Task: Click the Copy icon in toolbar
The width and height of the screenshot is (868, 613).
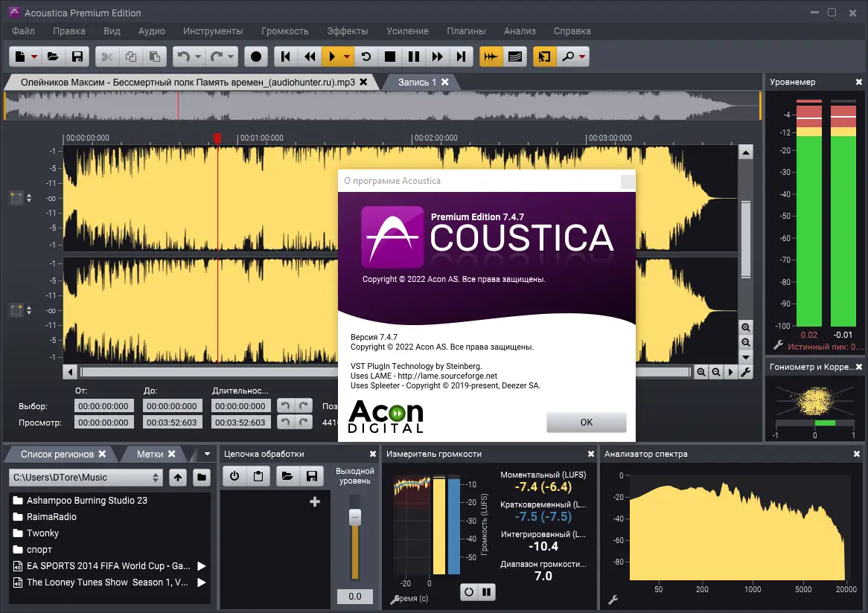Action: [131, 57]
